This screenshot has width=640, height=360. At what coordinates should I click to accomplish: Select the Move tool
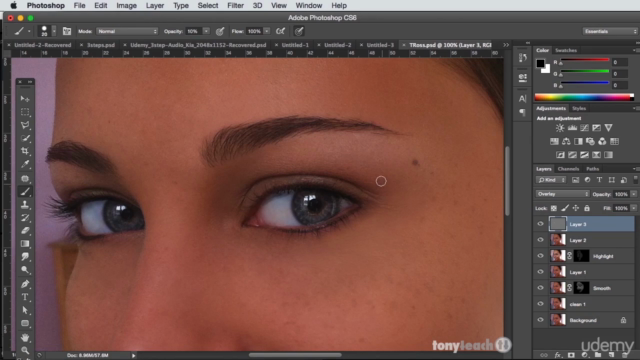click(x=25, y=99)
